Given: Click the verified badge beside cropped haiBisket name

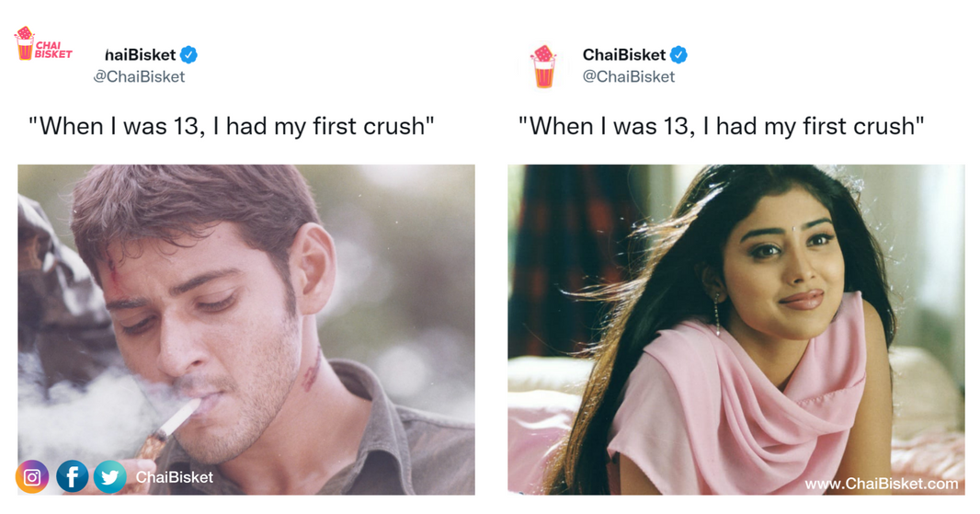Looking at the screenshot, I should 188,54.
